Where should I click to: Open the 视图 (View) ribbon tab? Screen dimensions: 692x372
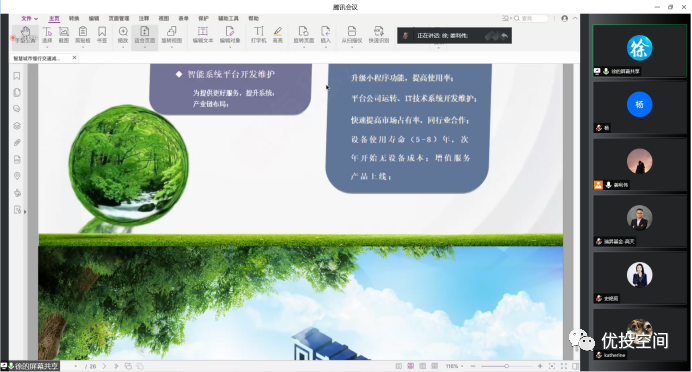164,19
